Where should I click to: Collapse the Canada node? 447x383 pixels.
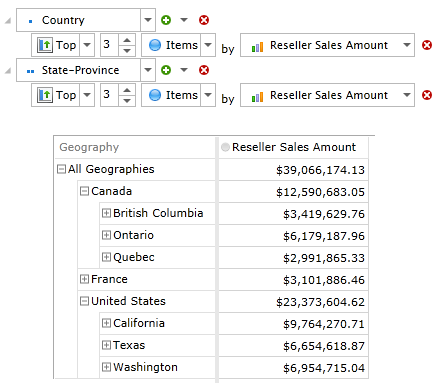tap(84, 191)
